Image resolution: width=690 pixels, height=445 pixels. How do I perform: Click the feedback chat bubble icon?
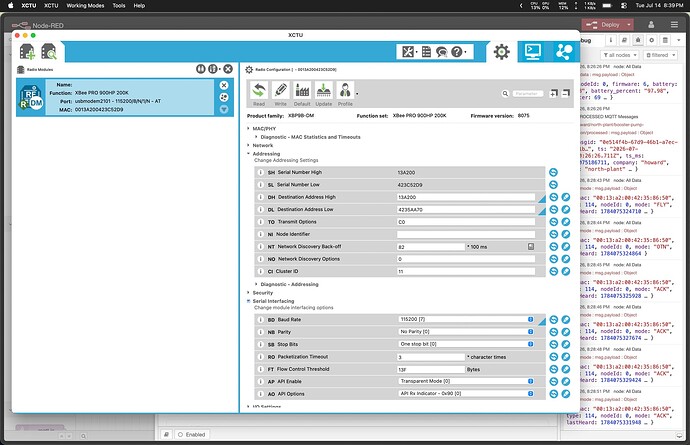[441, 52]
